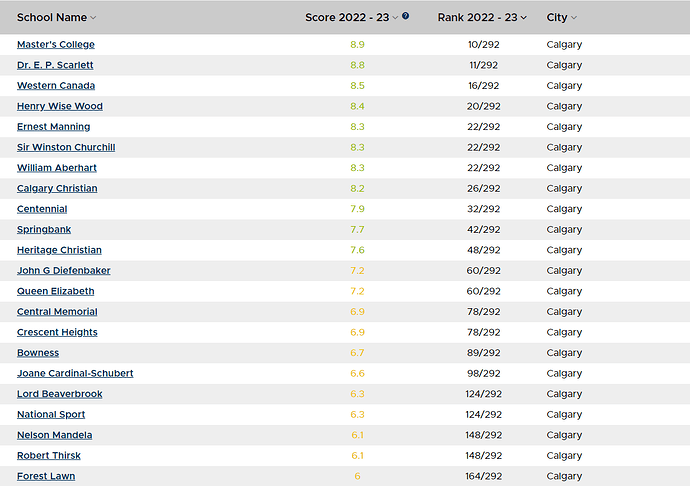Select rank 60/292 in Queen Elizabeth row
690x486 pixels.
pos(484,291)
